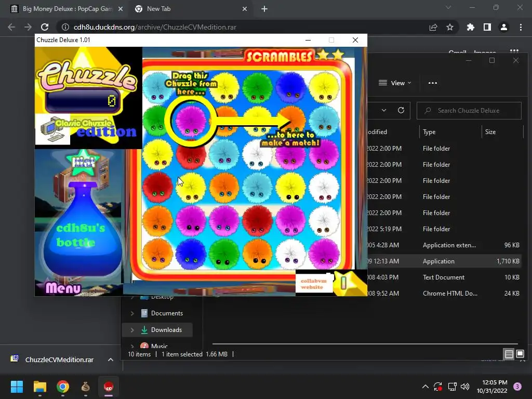Click the circled magenta Chuzzle in the tutorial
This screenshot has width=532, height=399.
tap(190, 122)
